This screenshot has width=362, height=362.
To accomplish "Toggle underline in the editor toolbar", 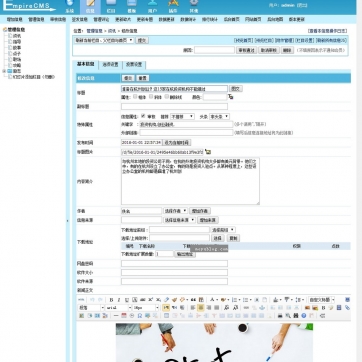I will (x=127, y=300).
